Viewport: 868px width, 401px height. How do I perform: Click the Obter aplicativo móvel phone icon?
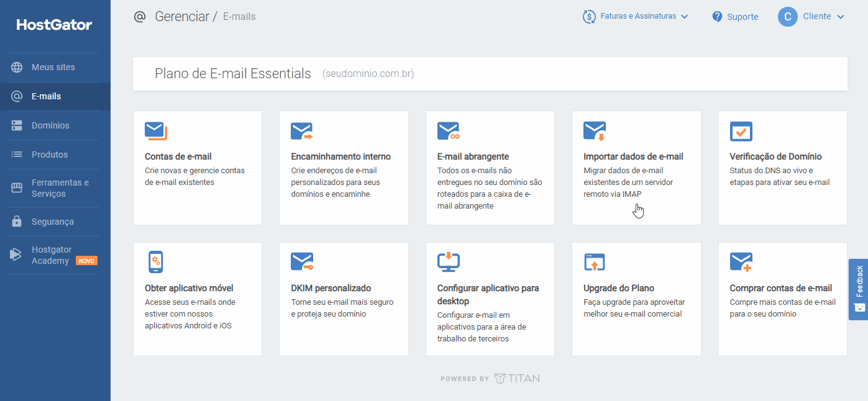click(155, 262)
